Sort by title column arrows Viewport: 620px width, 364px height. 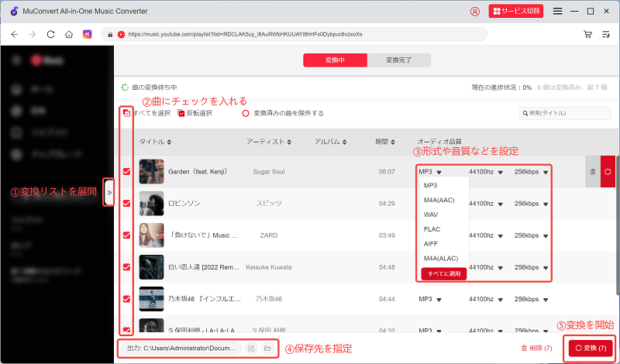169,142
